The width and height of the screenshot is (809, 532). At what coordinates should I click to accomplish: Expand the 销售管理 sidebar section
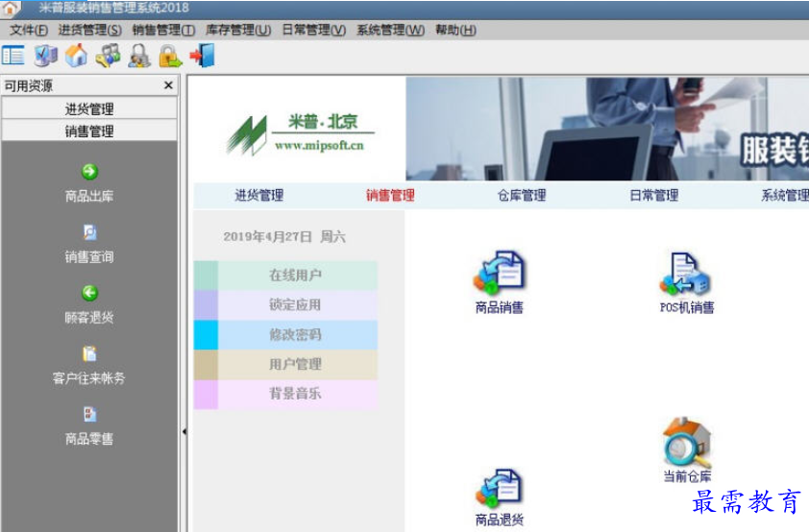pyautogui.click(x=89, y=131)
